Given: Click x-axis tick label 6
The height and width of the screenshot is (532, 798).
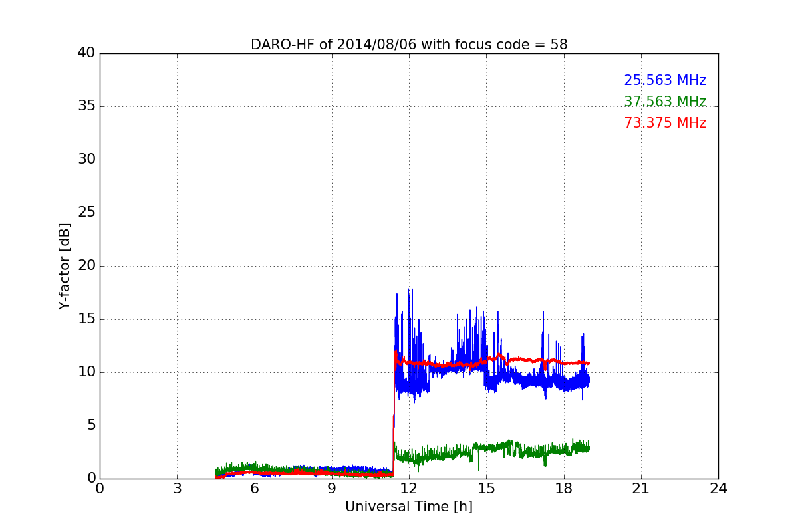Looking at the screenshot, I should tap(255, 489).
